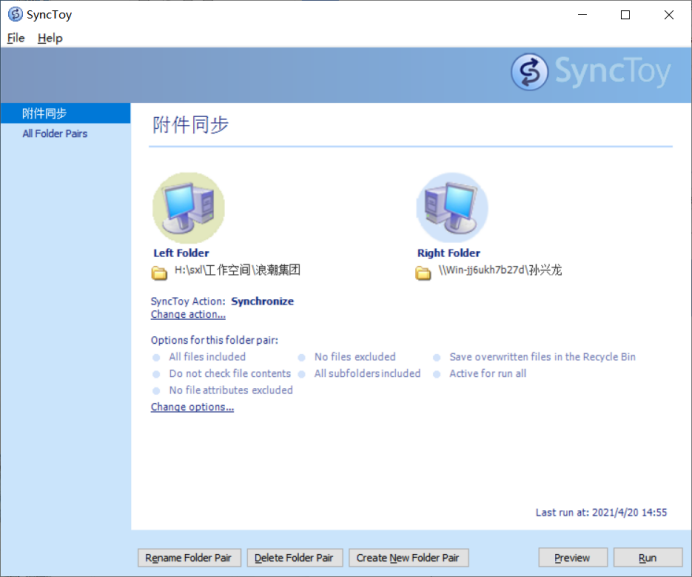Screen dimensions: 692x577
Task: Maximize the SyncToy window
Action: [x=625, y=15]
